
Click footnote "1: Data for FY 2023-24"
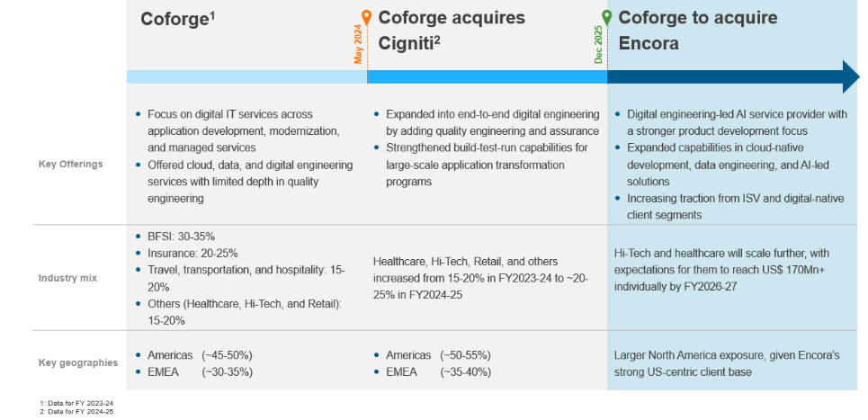pyautogui.click(x=77, y=402)
